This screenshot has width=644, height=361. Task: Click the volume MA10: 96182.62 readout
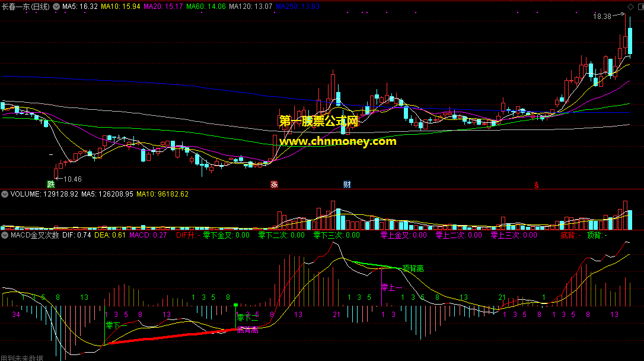click(x=162, y=194)
